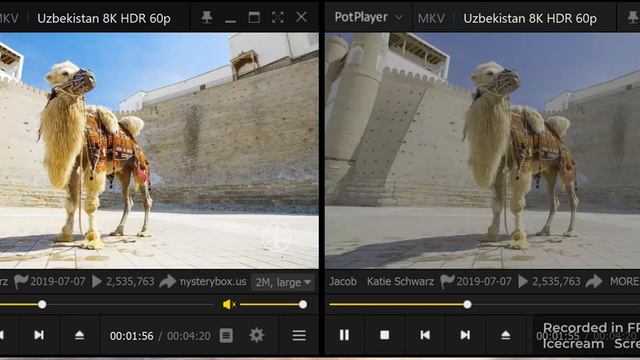This screenshot has width=640, height=360.
Task: Minimize the left PotPlayer window
Action: 231,20
